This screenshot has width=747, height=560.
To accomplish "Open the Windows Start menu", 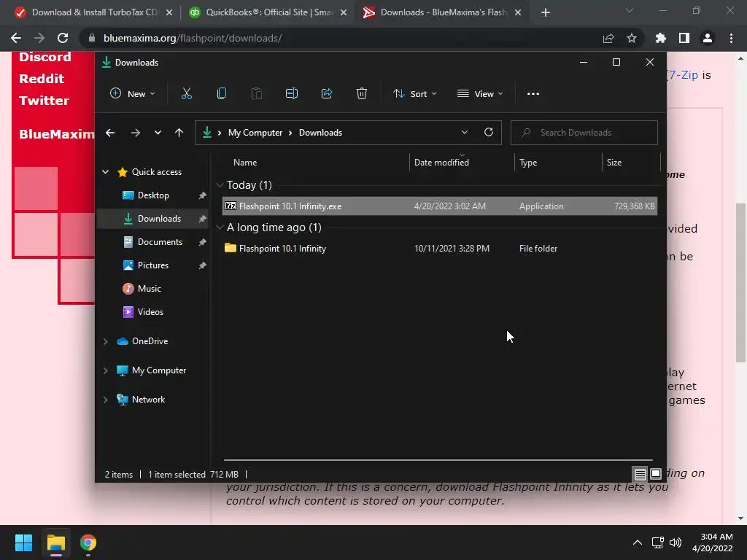I will click(23, 542).
